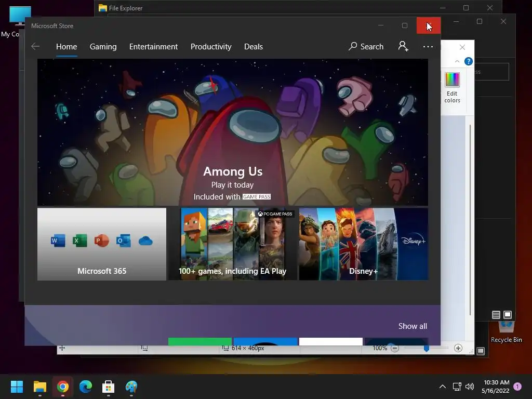Click the Show all link
532x399 pixels.
point(413,326)
